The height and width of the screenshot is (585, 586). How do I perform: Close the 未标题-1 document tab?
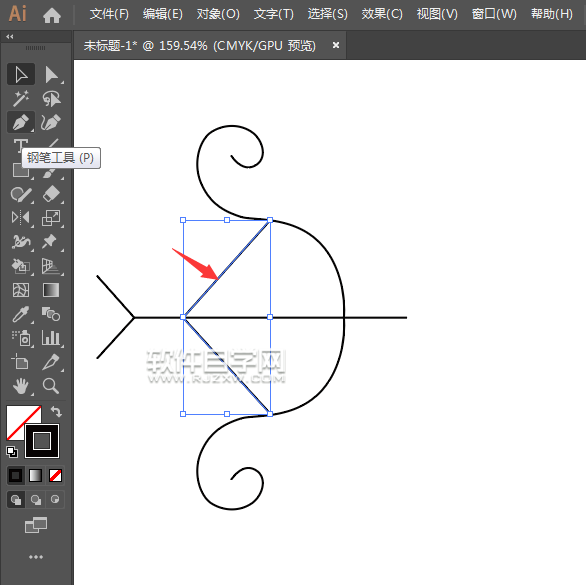tap(336, 45)
